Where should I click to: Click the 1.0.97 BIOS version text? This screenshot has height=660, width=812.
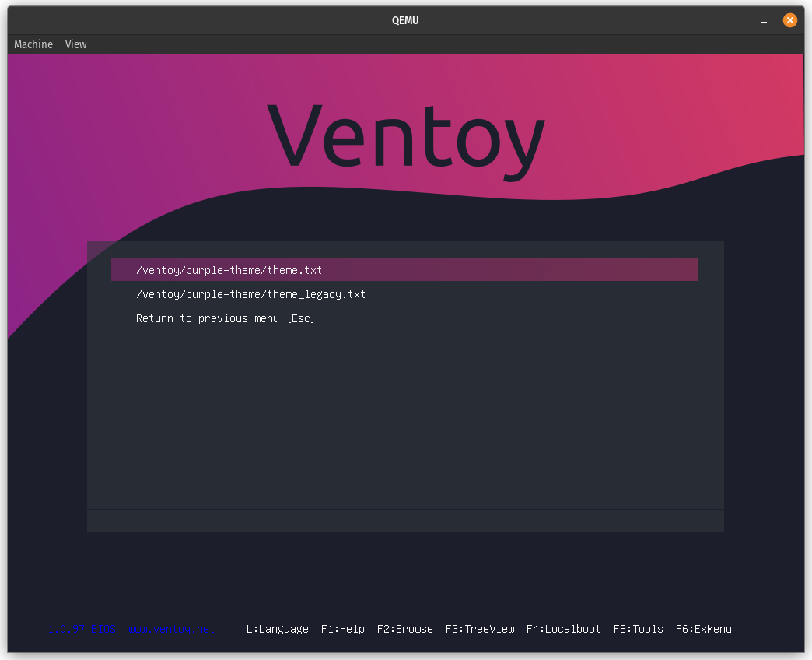82,629
